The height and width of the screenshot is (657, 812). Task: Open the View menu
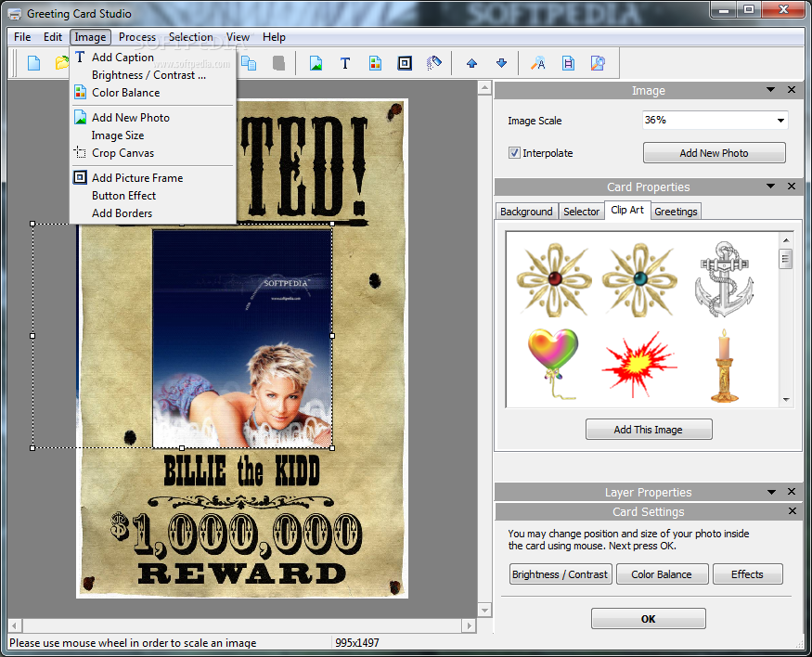point(238,37)
